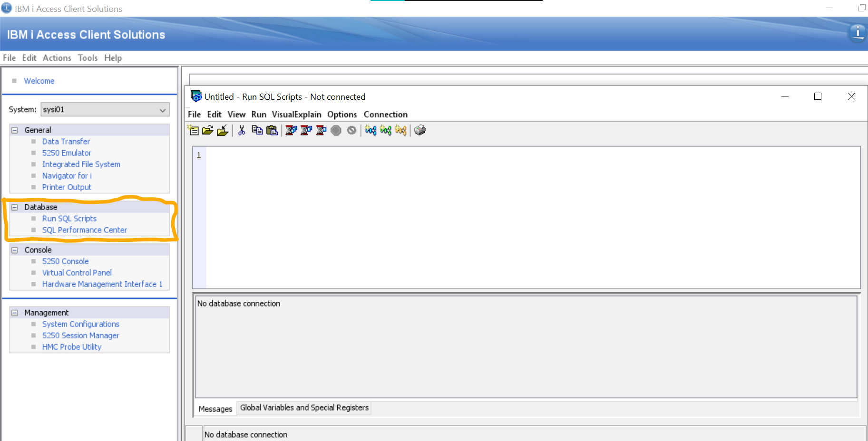Open Printer Output
This screenshot has height=441, width=868.
(x=67, y=187)
